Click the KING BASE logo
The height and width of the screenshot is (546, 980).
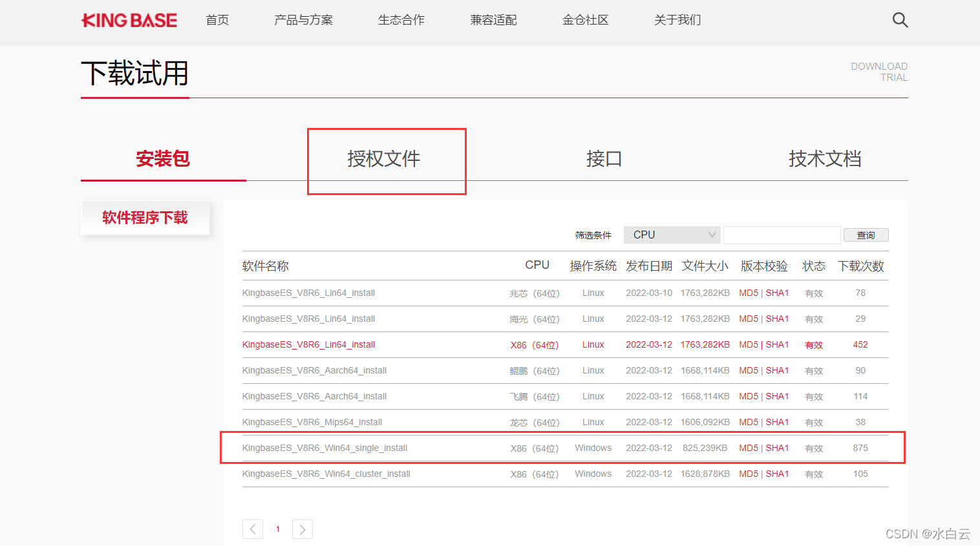click(x=128, y=20)
